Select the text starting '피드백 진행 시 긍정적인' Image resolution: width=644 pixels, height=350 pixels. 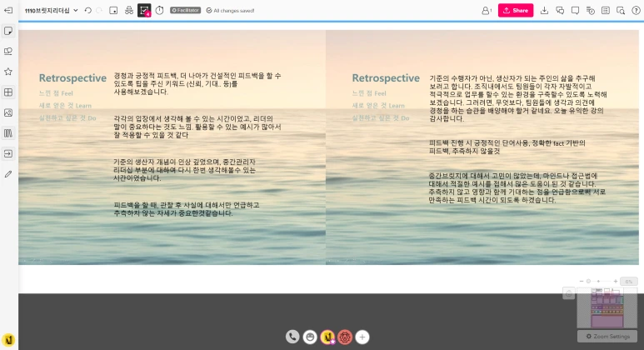(507, 147)
